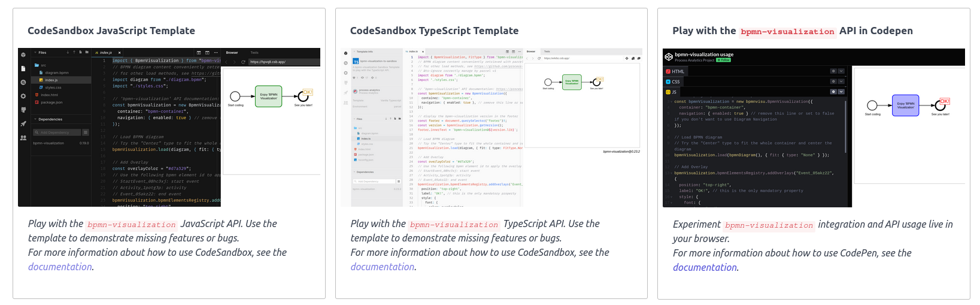Follow the documentation link in Codepen card

(x=705, y=267)
